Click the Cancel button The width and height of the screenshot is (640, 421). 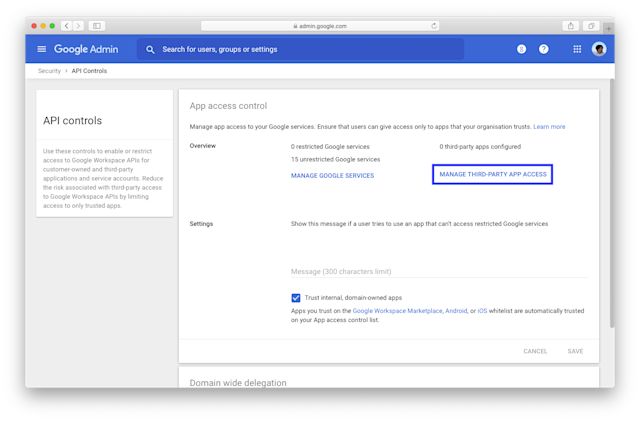(535, 351)
